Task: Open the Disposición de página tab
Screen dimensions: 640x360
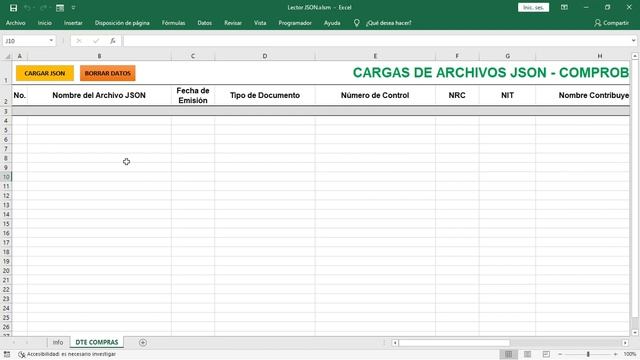Action: click(122, 23)
